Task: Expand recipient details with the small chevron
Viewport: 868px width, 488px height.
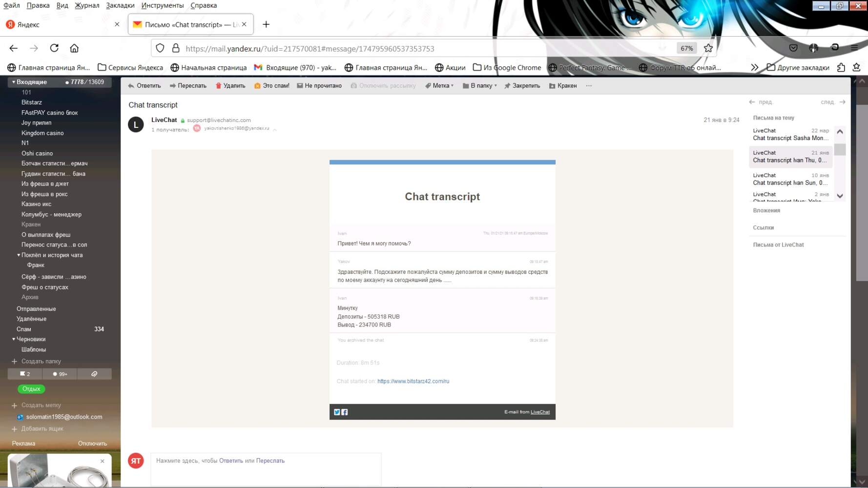Action: [275, 130]
